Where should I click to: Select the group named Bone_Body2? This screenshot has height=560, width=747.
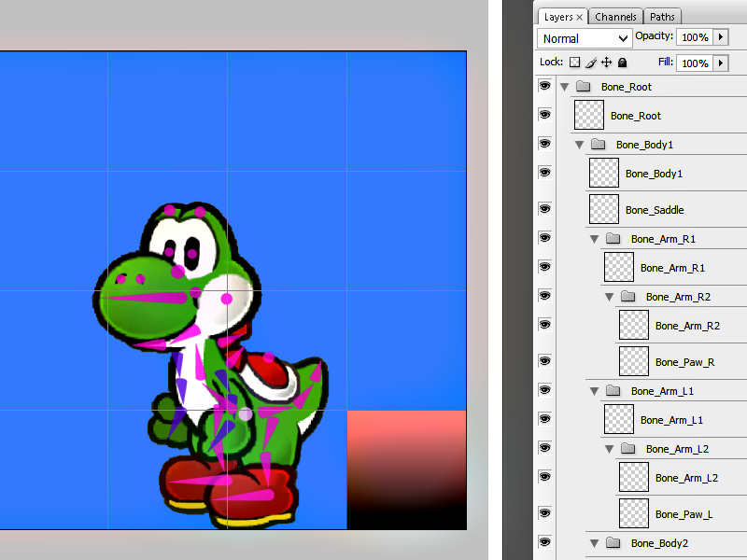(x=659, y=543)
